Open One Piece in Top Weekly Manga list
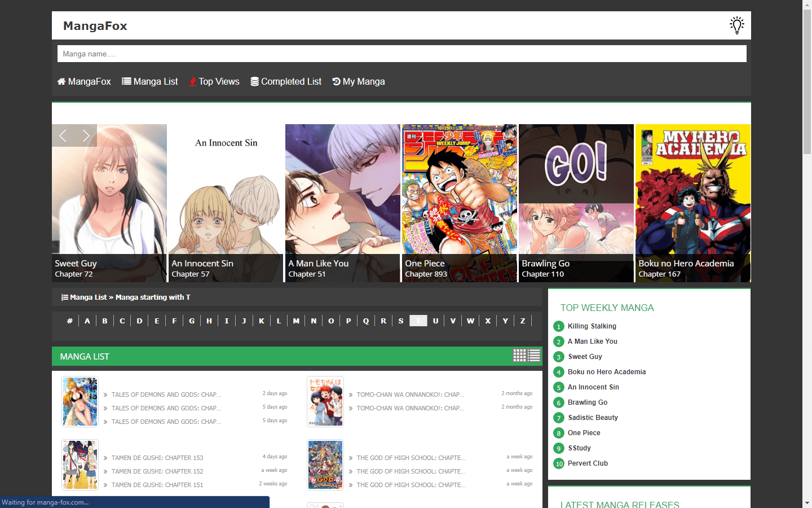812x508 pixels. click(x=584, y=432)
